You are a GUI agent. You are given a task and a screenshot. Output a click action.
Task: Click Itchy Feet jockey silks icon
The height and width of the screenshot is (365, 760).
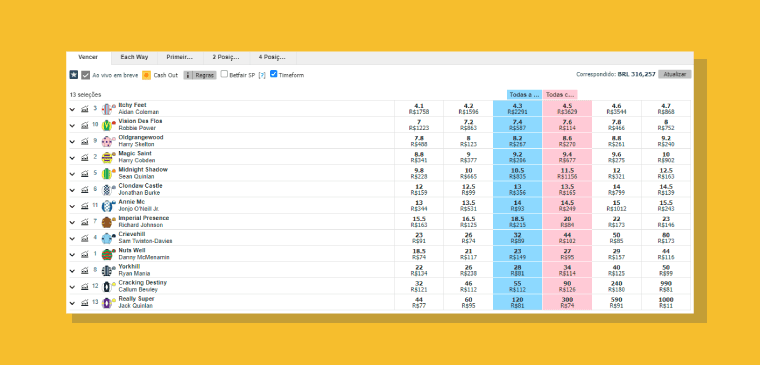(107, 109)
